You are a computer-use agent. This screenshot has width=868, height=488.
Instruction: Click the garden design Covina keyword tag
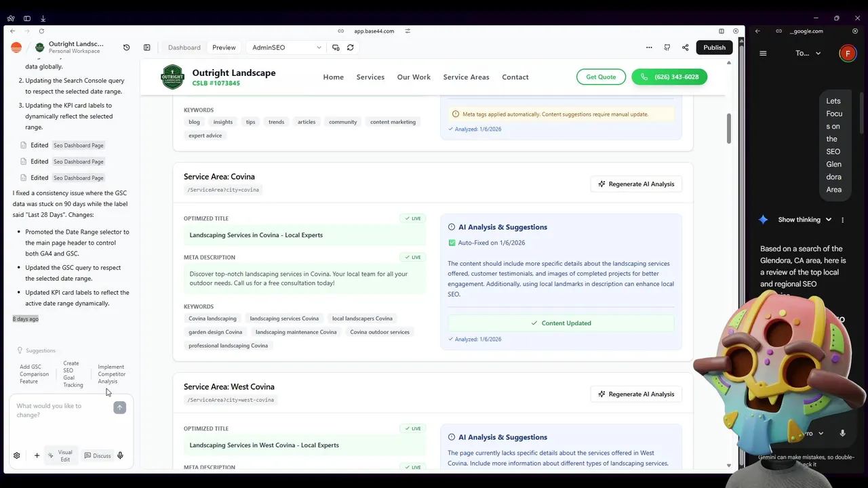216,332
